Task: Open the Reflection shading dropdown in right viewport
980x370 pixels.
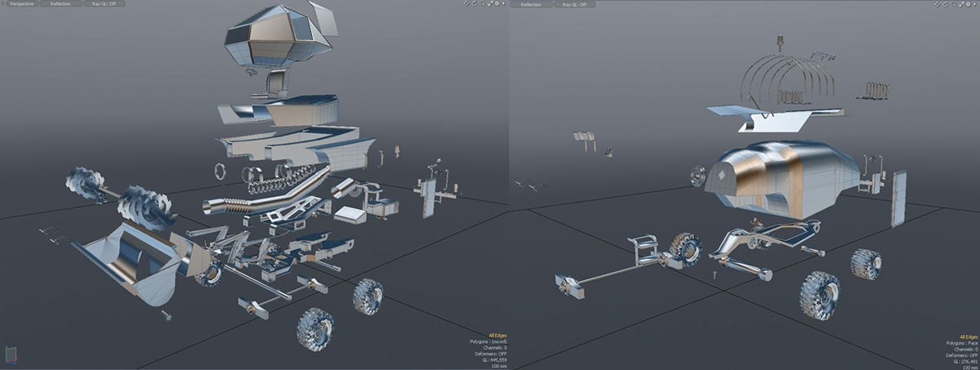Action: [x=531, y=5]
